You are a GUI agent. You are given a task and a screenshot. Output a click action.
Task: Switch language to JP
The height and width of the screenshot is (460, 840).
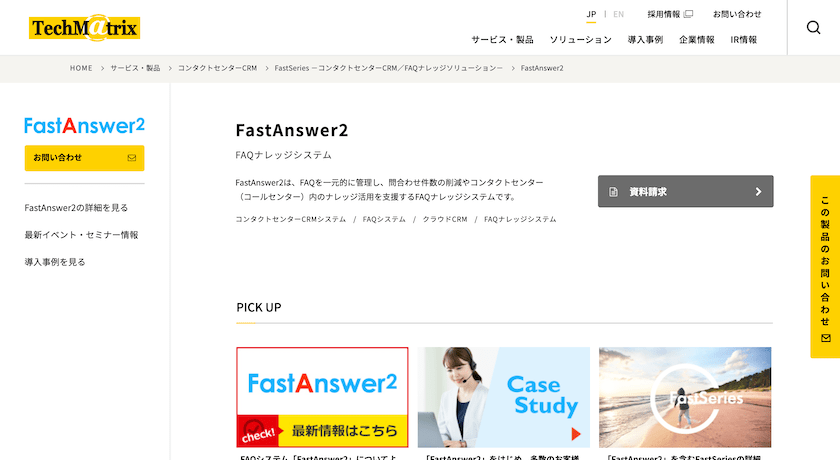591,14
